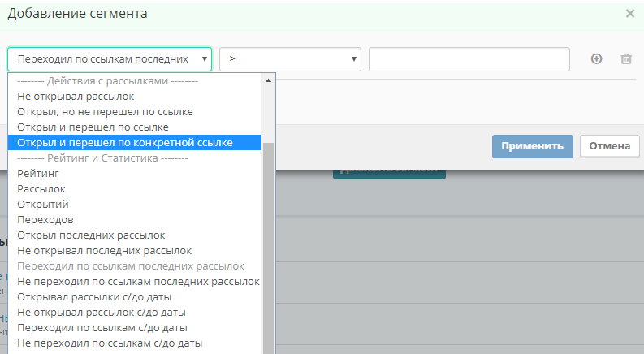The width and height of the screenshot is (644, 354).
Task: Select Не переходил по ссылкам последних рассылок
Action: [x=135, y=281]
